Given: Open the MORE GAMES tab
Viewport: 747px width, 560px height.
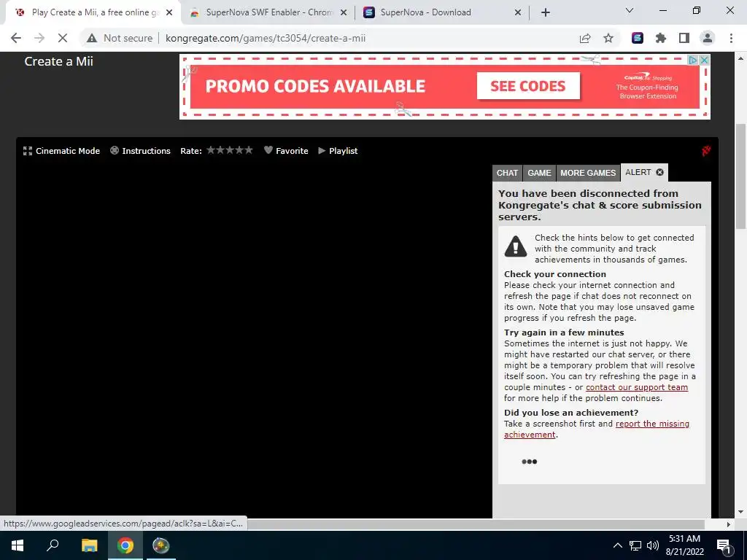Looking at the screenshot, I should (588, 173).
